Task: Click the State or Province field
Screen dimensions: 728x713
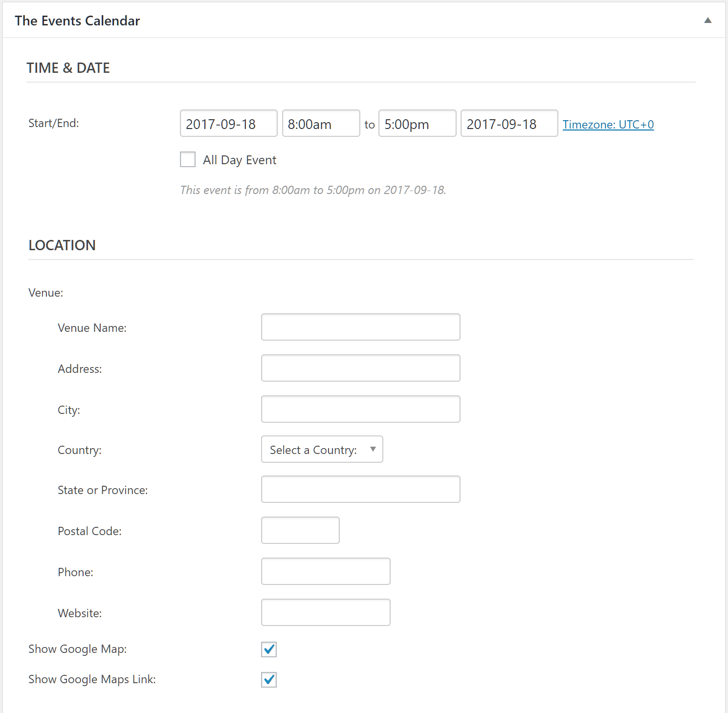Action: tap(360, 489)
